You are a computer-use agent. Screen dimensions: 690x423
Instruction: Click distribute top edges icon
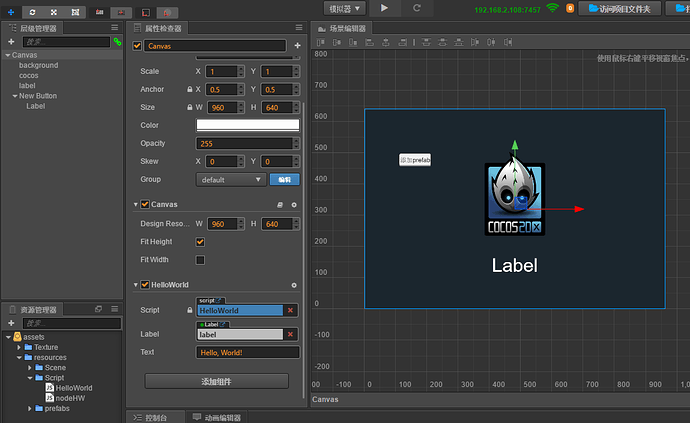426,42
